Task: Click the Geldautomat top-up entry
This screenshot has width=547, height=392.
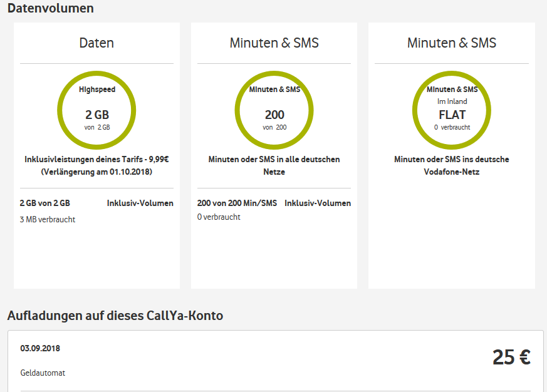Action: tap(43, 373)
